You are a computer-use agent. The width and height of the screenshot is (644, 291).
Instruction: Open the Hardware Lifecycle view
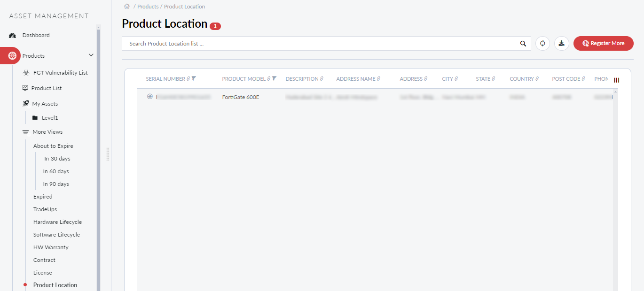[x=57, y=222]
